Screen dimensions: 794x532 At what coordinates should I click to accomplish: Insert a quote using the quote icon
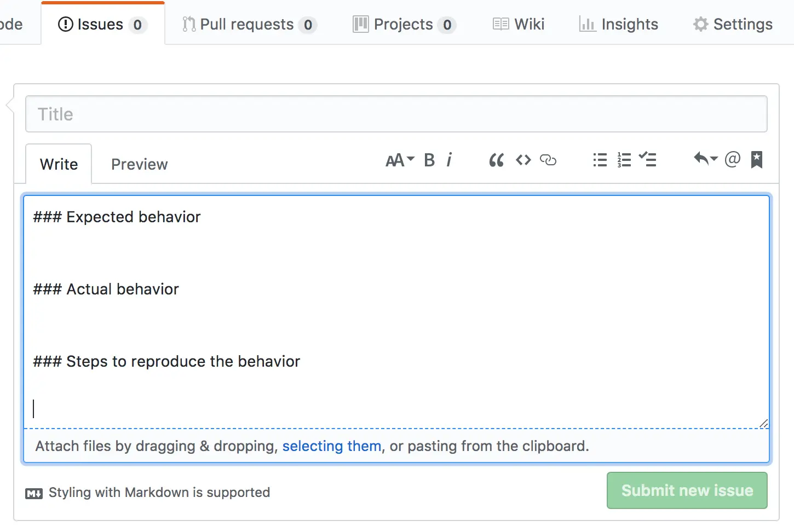click(x=496, y=160)
